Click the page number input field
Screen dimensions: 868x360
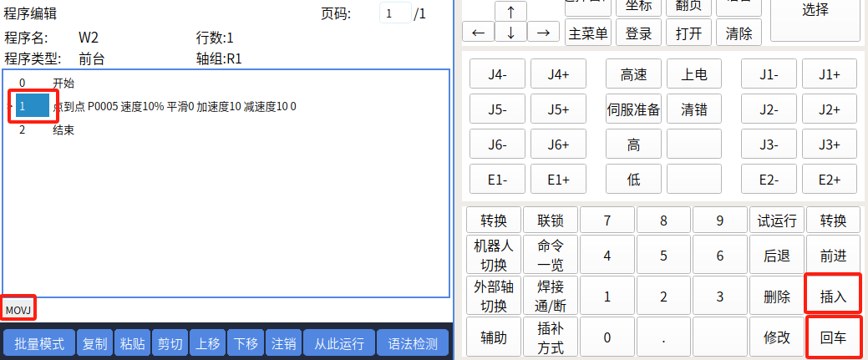coord(395,13)
